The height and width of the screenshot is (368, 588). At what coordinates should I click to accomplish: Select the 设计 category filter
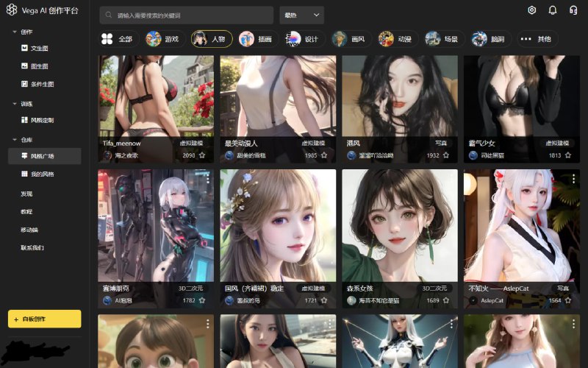click(304, 39)
